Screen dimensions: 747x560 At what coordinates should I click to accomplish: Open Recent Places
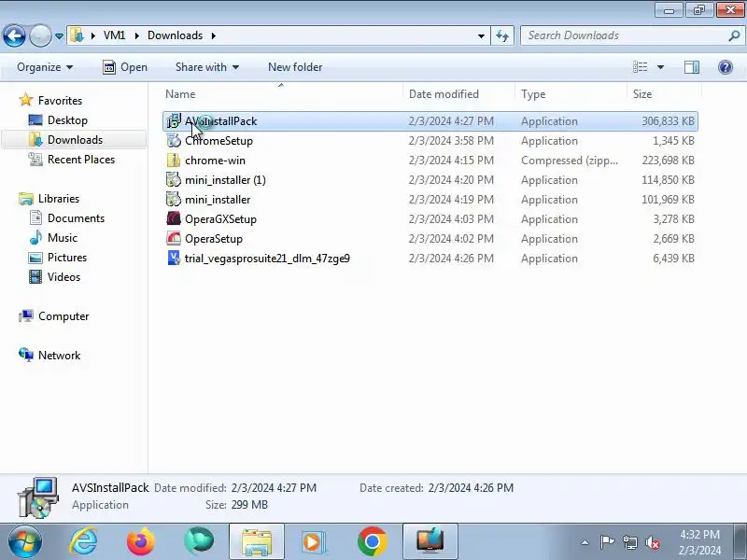pos(81,159)
